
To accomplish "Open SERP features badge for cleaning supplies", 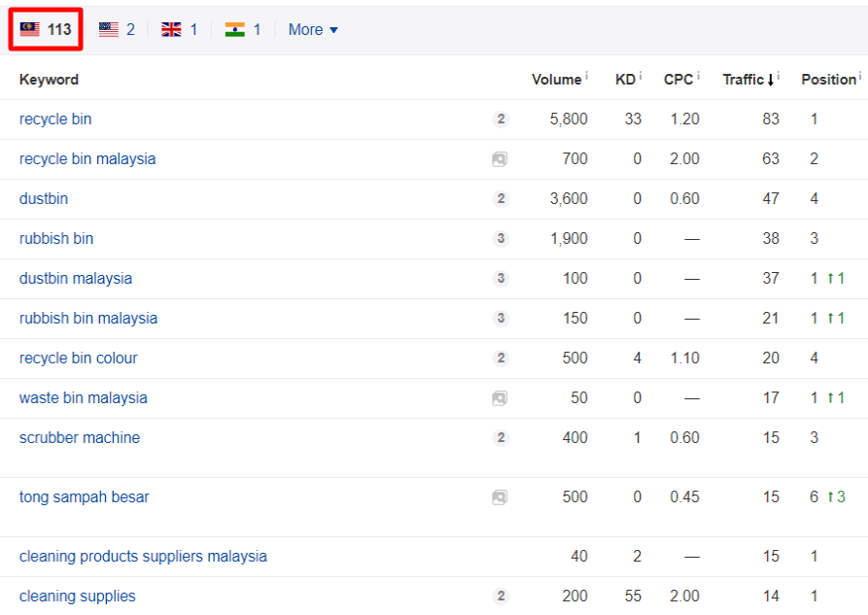I will click(x=501, y=597).
